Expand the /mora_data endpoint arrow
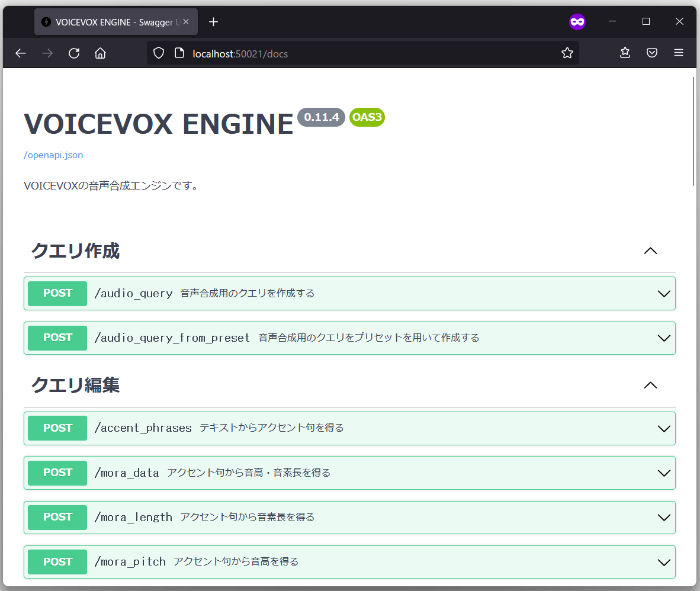700x591 pixels. pyautogui.click(x=664, y=473)
